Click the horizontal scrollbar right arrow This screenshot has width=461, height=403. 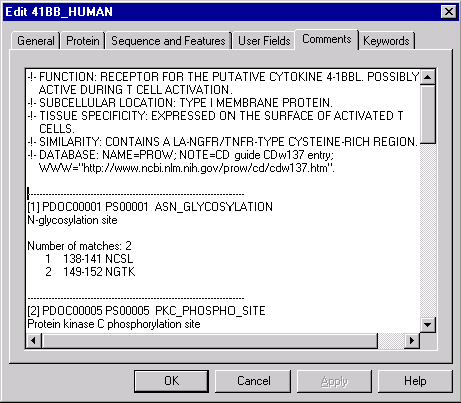click(412, 341)
